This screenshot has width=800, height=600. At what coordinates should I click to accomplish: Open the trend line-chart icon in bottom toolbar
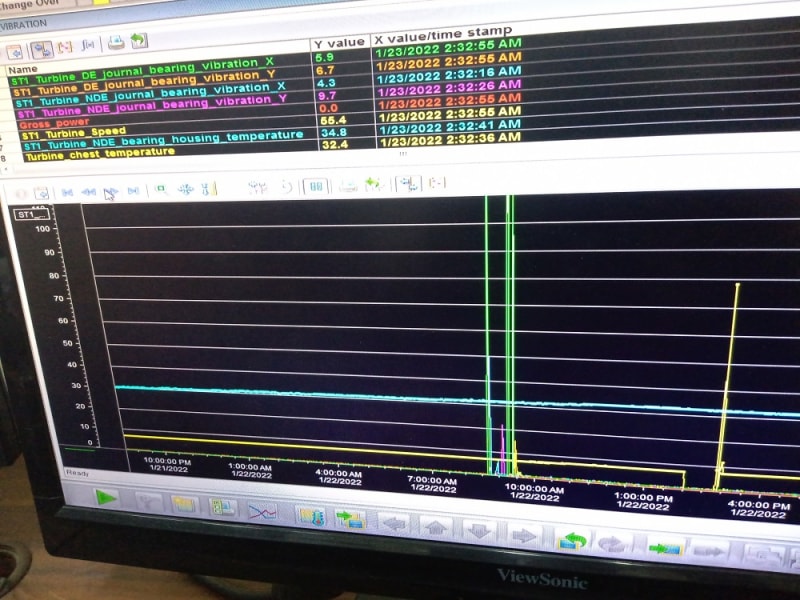coord(263,512)
